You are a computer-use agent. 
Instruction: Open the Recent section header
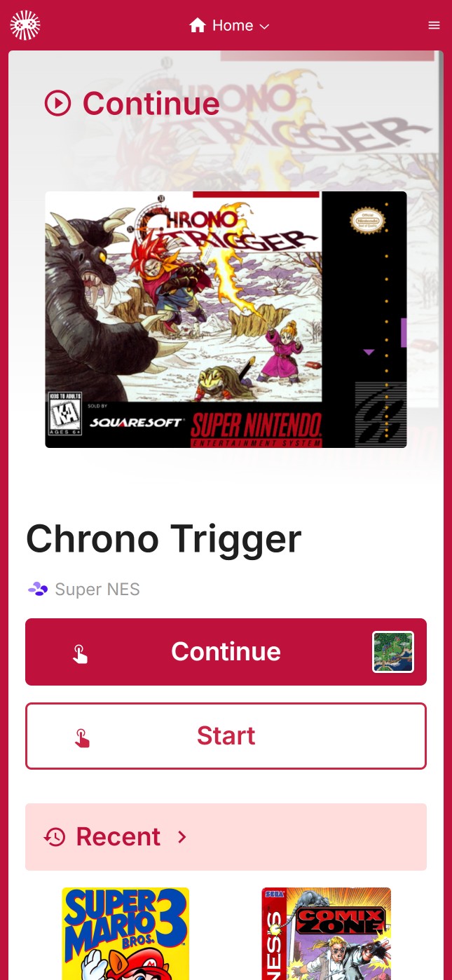[x=226, y=837]
